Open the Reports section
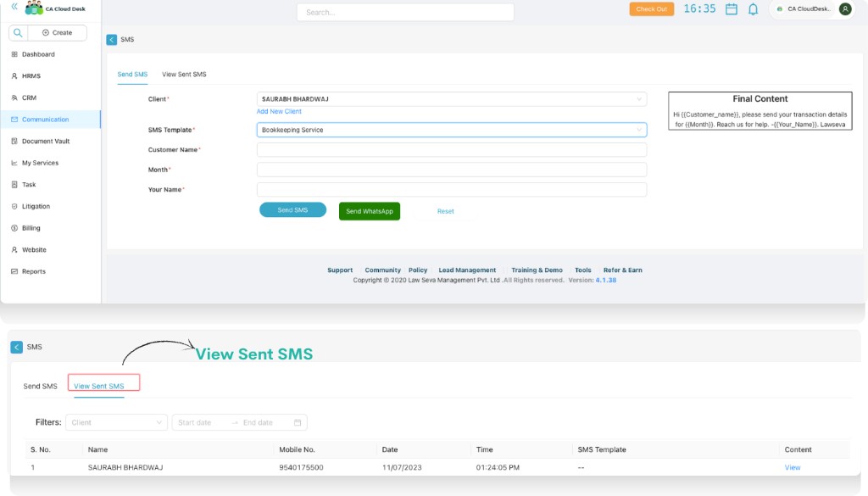 click(33, 271)
